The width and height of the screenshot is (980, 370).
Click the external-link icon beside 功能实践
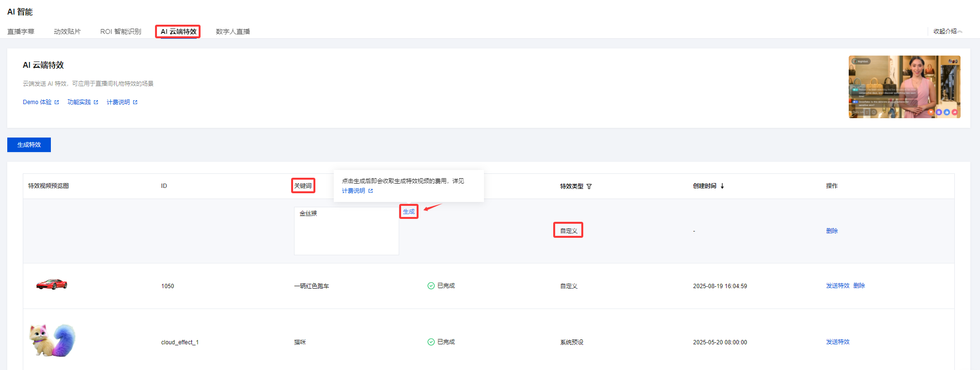pyautogui.click(x=96, y=102)
